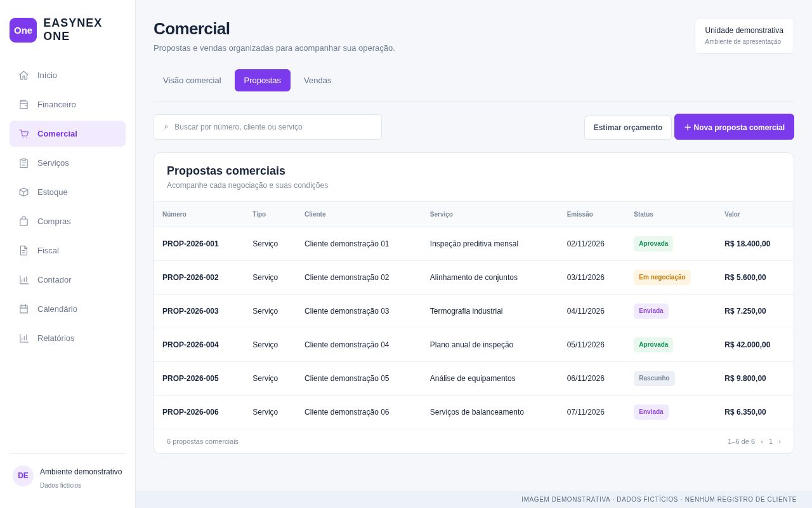
Task: Click the DE user avatar
Action: click(x=23, y=476)
